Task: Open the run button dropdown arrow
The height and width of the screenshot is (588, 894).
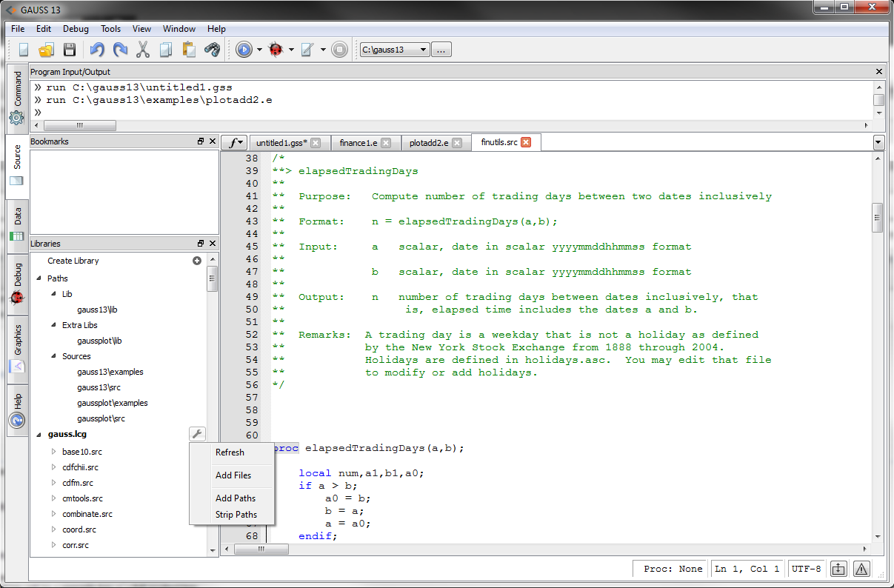Action: point(259,50)
